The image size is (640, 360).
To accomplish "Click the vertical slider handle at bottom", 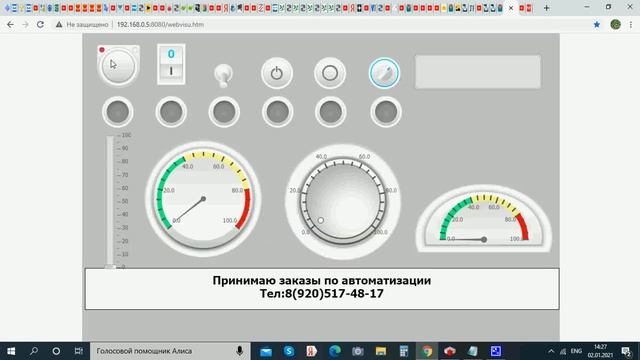I will tap(110, 267).
